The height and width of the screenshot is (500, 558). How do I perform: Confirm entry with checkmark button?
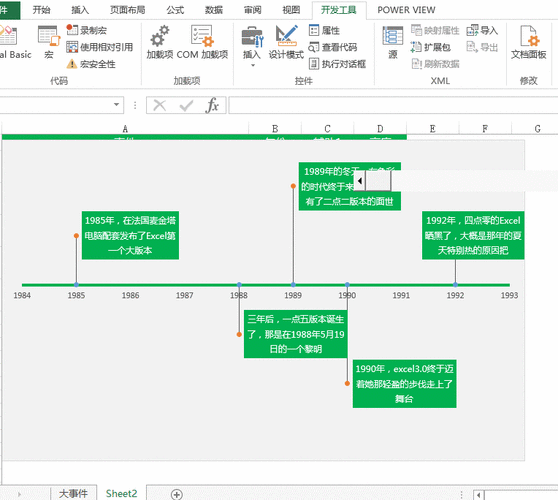186,105
